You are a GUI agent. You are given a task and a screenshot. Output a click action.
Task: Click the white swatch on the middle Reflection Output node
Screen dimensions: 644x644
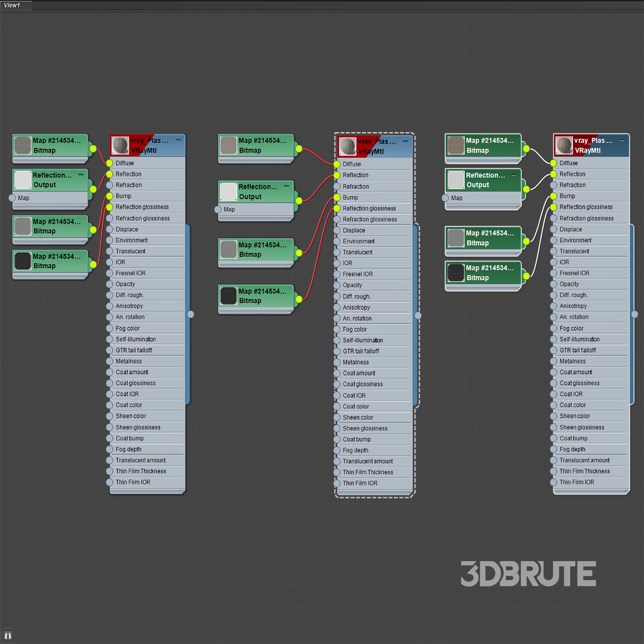(x=228, y=191)
